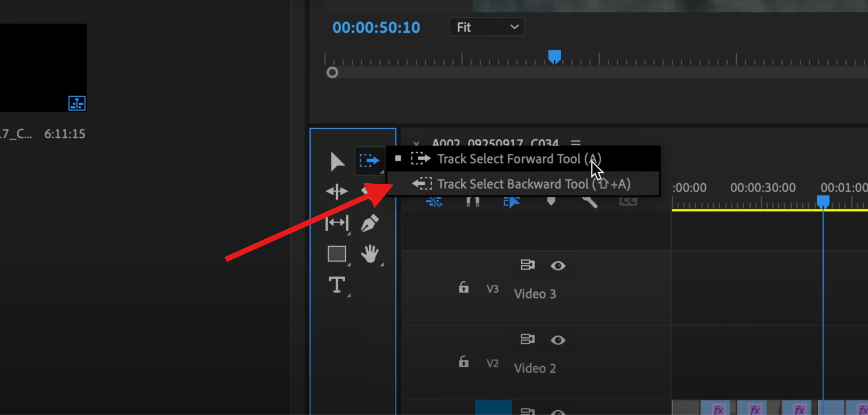Click the fx badge on a purple clip
This screenshot has width=868, height=415.
(x=718, y=409)
